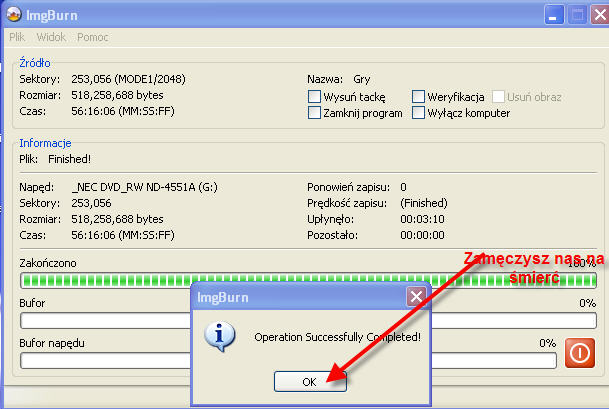Image resolution: width=609 pixels, height=409 pixels.
Task: Check the Zamknij program option
Action: pyautogui.click(x=314, y=113)
